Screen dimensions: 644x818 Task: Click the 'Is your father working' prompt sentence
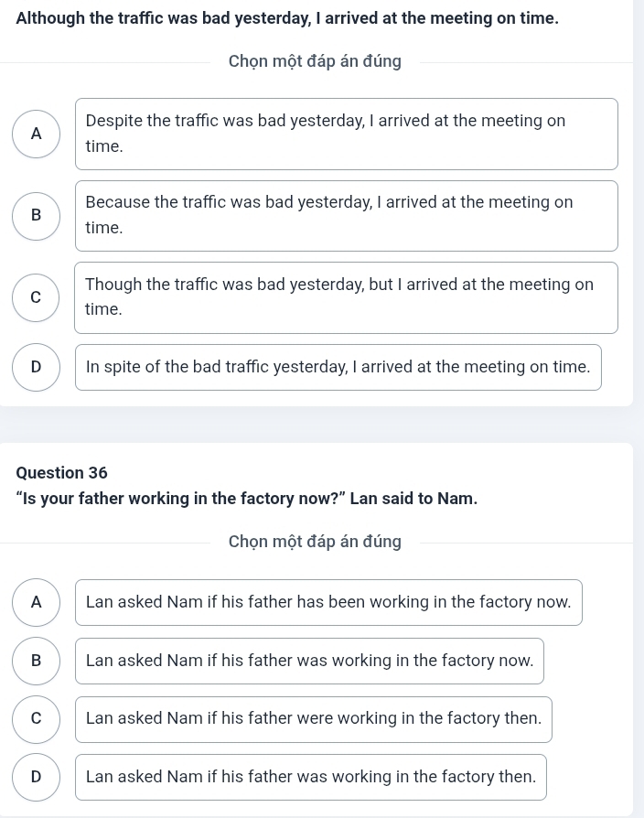click(x=247, y=499)
